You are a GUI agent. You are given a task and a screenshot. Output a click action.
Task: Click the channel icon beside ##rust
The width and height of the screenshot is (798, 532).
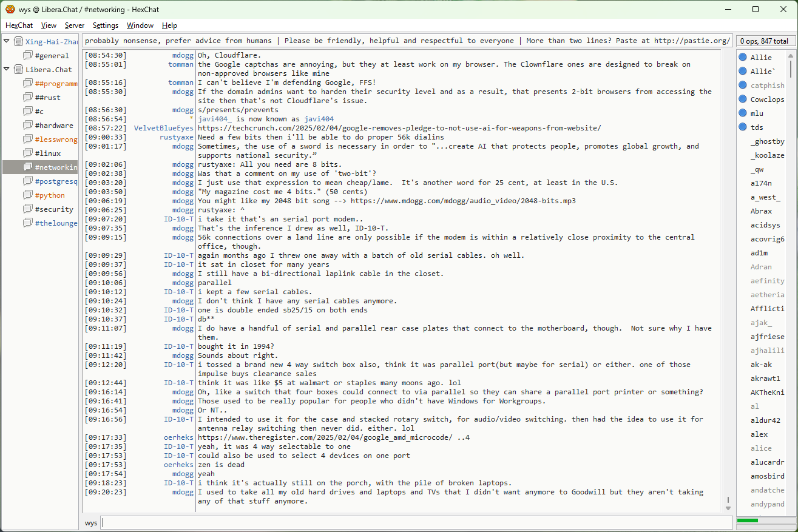[x=28, y=98]
